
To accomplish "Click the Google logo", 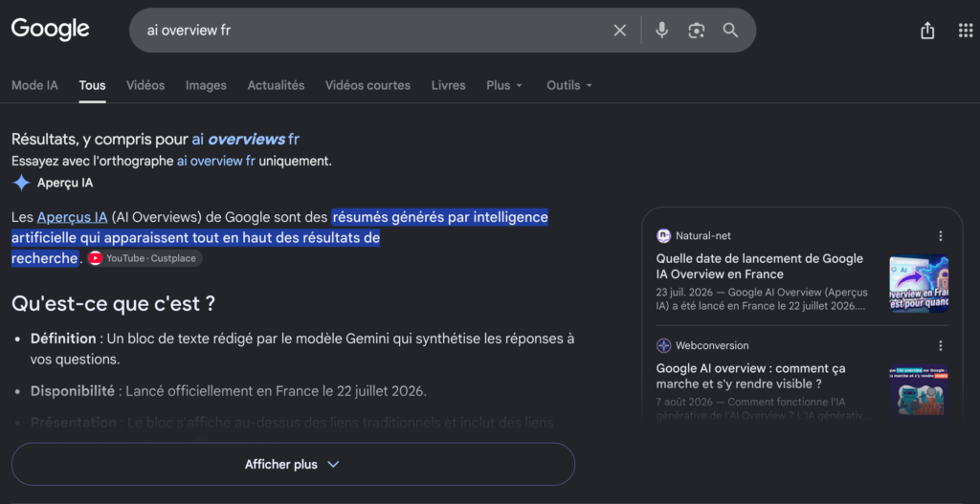I will pos(50,29).
